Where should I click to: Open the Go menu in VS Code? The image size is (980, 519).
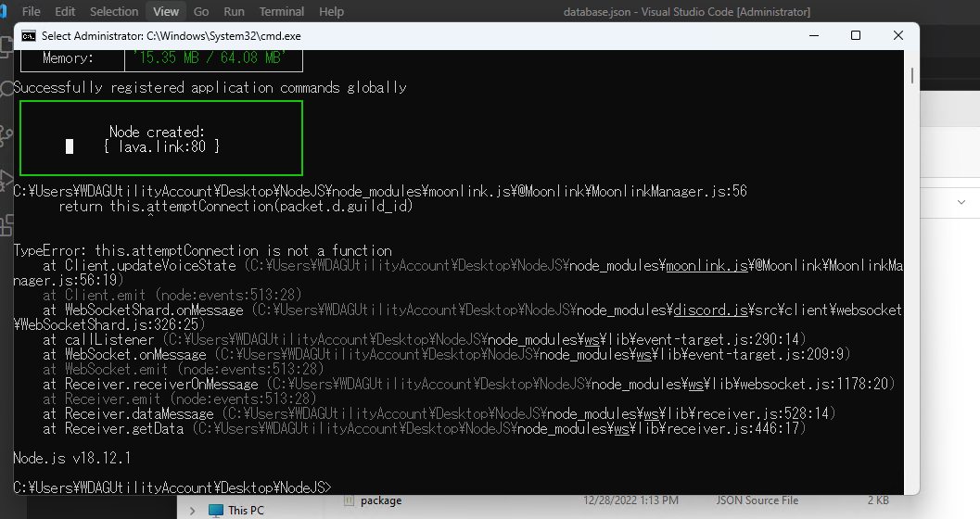[x=200, y=11]
